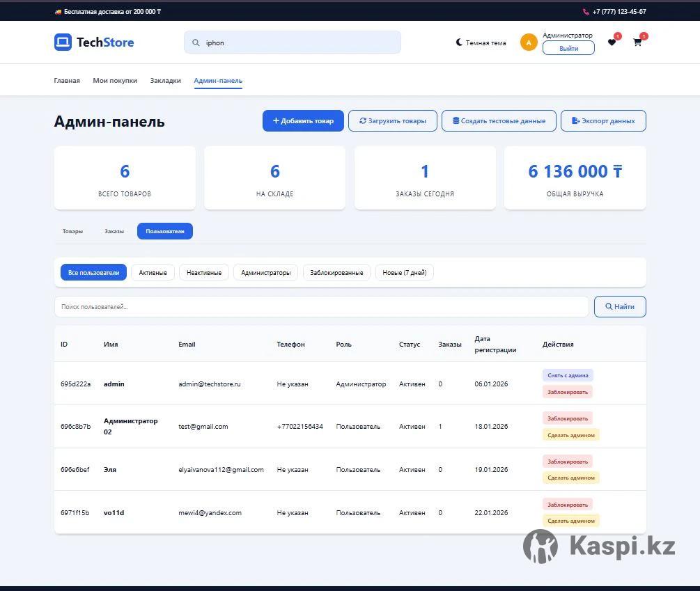Click the "Добавить товар" button

click(303, 120)
